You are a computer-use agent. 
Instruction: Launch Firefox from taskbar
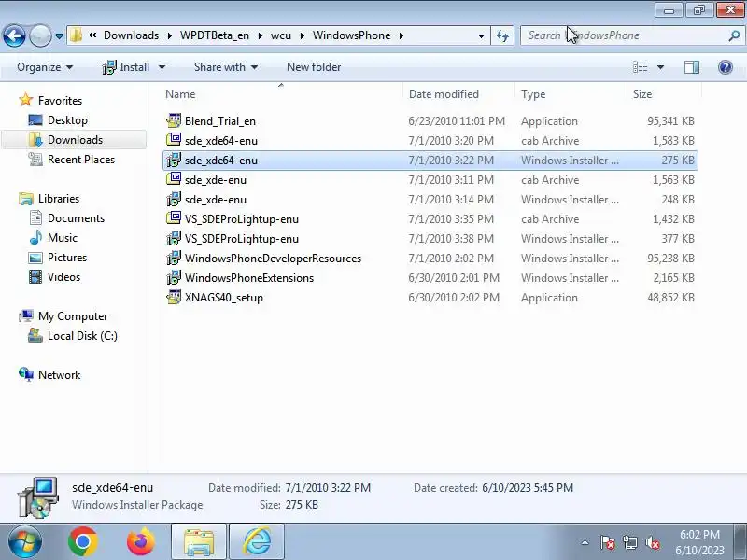pos(141,542)
